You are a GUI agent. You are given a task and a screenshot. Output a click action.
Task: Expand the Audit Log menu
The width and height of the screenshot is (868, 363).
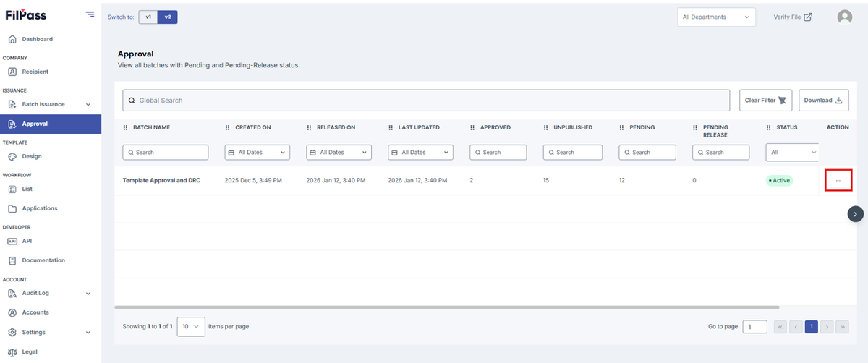[x=51, y=293]
